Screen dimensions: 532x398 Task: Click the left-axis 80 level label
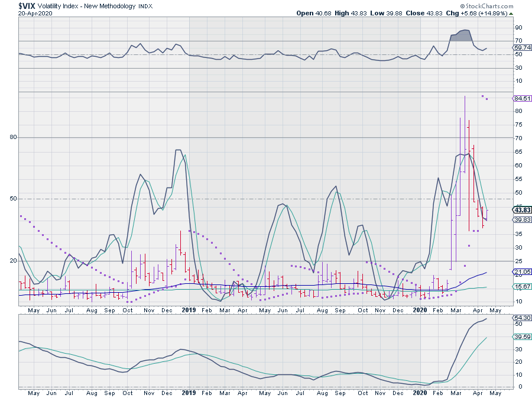[9, 137]
